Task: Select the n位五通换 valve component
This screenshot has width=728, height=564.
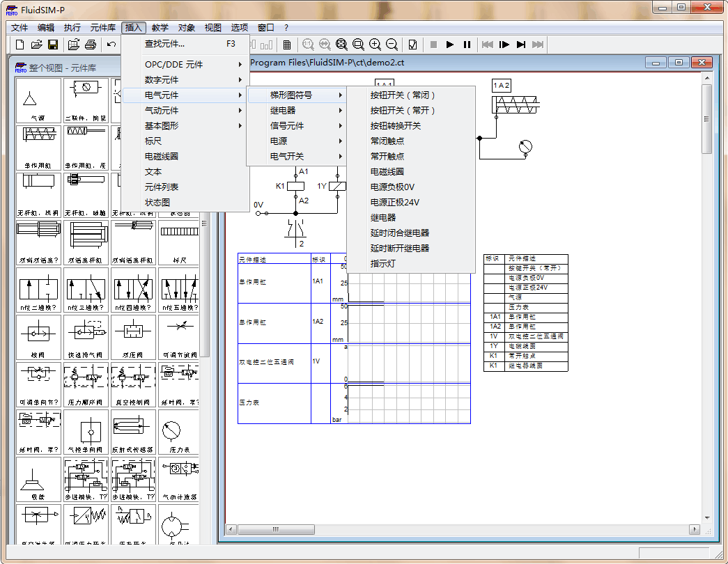Action: (179, 290)
